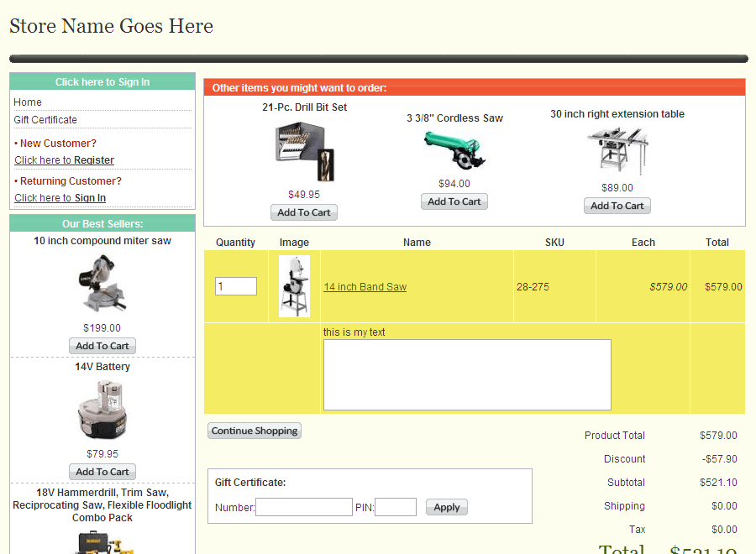Add the 10 inch compound miter saw to cart
This screenshot has width=756, height=554.
pyautogui.click(x=102, y=346)
